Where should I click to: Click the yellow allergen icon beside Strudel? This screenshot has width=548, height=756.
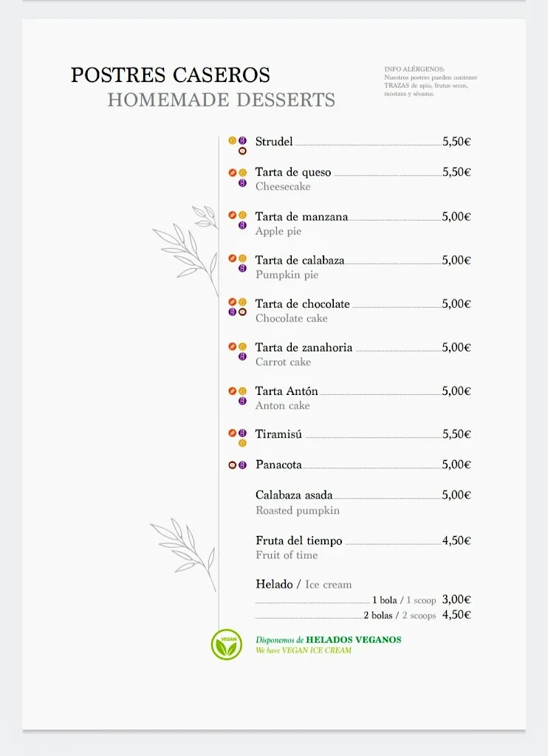coord(232,140)
